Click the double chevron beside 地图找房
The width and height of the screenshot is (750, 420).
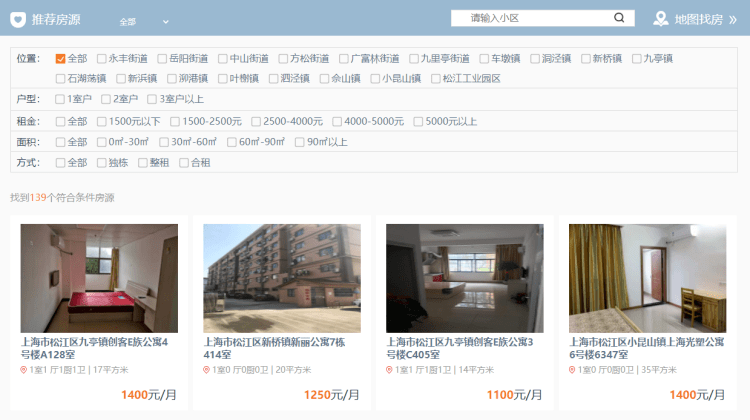click(x=732, y=19)
